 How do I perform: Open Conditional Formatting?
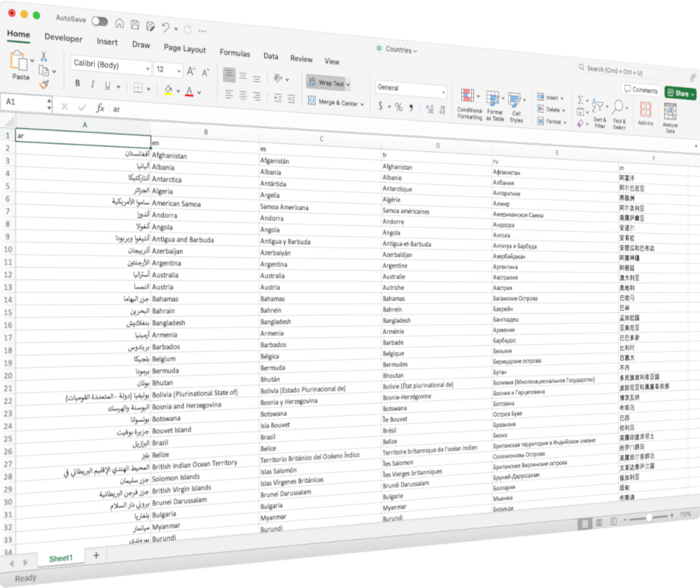[469, 104]
